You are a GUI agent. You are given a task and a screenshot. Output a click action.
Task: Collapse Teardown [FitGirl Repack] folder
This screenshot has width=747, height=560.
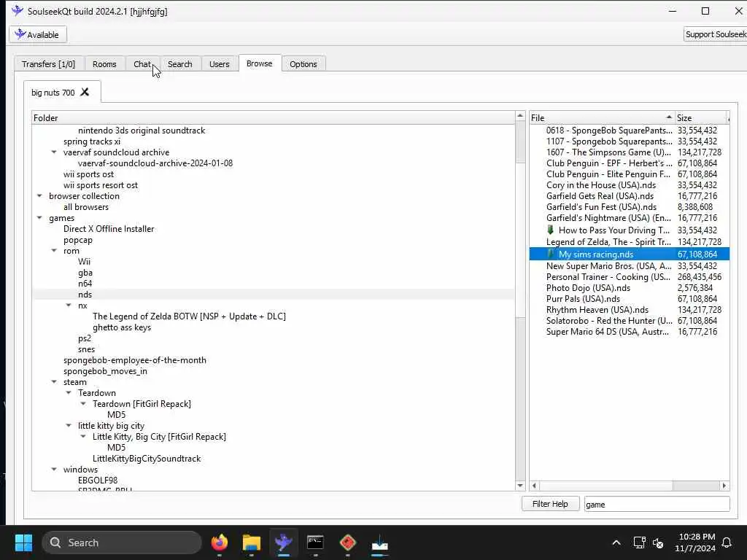[x=83, y=404]
